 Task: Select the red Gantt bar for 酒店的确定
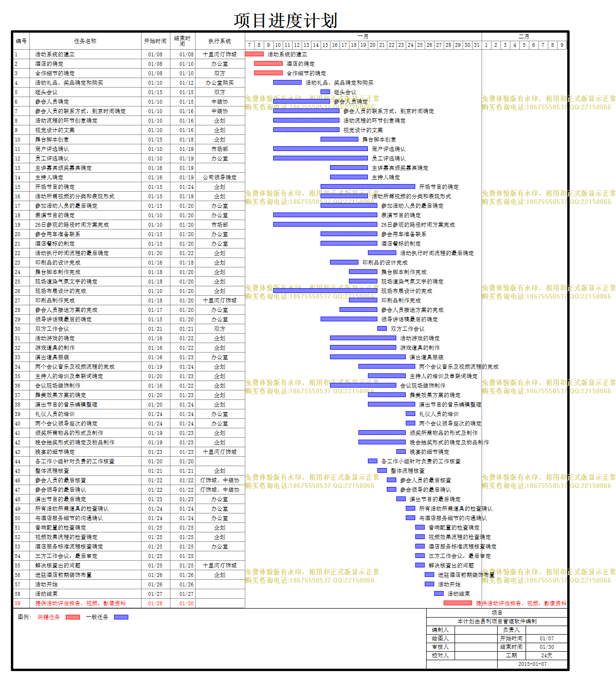pyautogui.click(x=268, y=63)
